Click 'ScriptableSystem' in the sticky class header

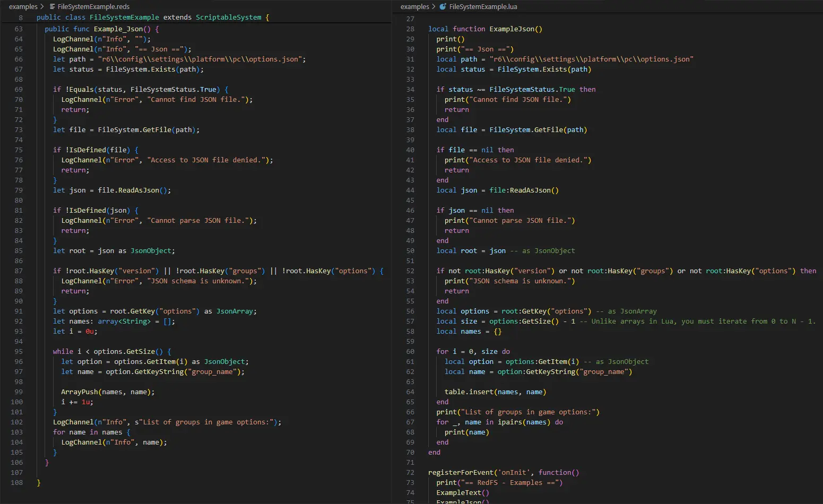click(229, 18)
